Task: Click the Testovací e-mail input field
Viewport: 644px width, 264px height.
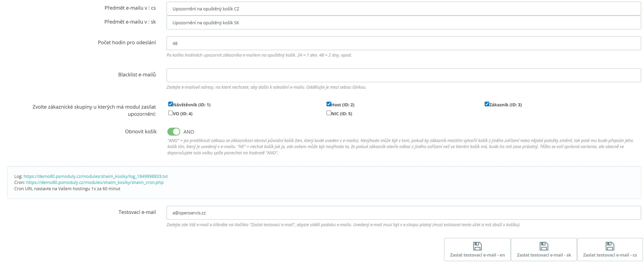Action: coord(403,213)
